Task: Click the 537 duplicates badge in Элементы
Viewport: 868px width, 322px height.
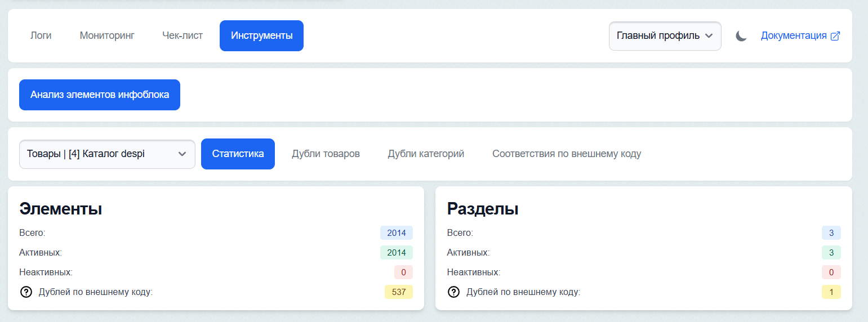Action: [x=398, y=292]
